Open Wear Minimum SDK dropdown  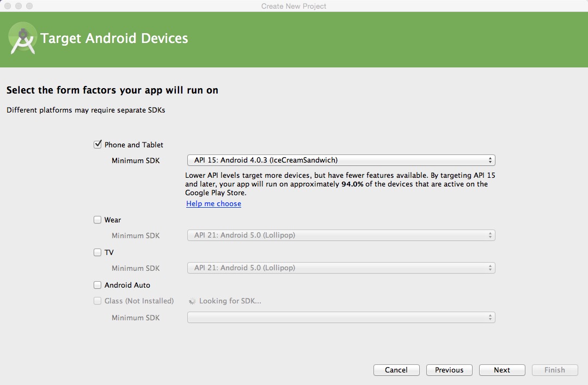click(341, 235)
